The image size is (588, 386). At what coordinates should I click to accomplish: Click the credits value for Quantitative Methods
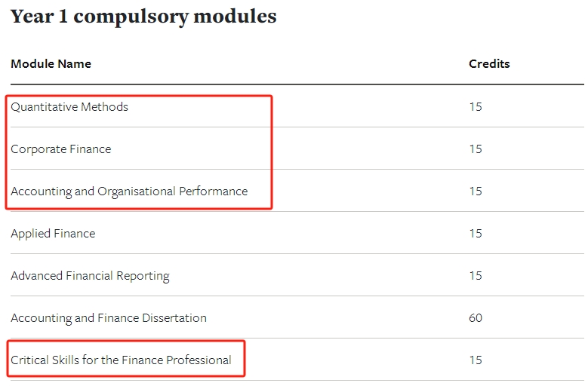(476, 107)
